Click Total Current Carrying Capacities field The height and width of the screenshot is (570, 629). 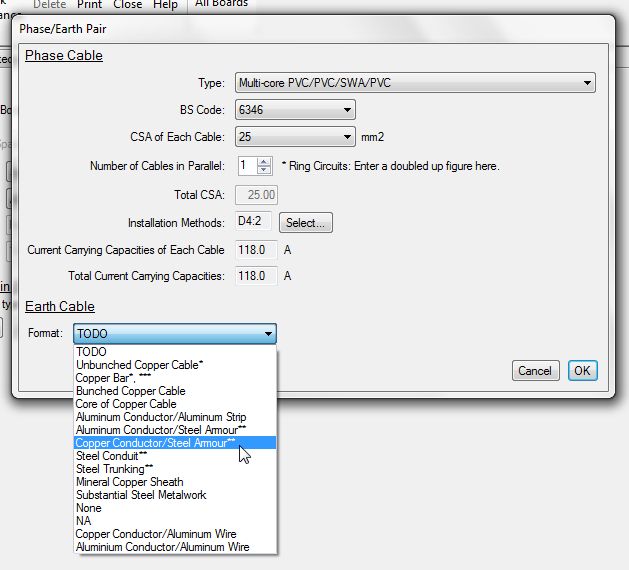(x=256, y=276)
